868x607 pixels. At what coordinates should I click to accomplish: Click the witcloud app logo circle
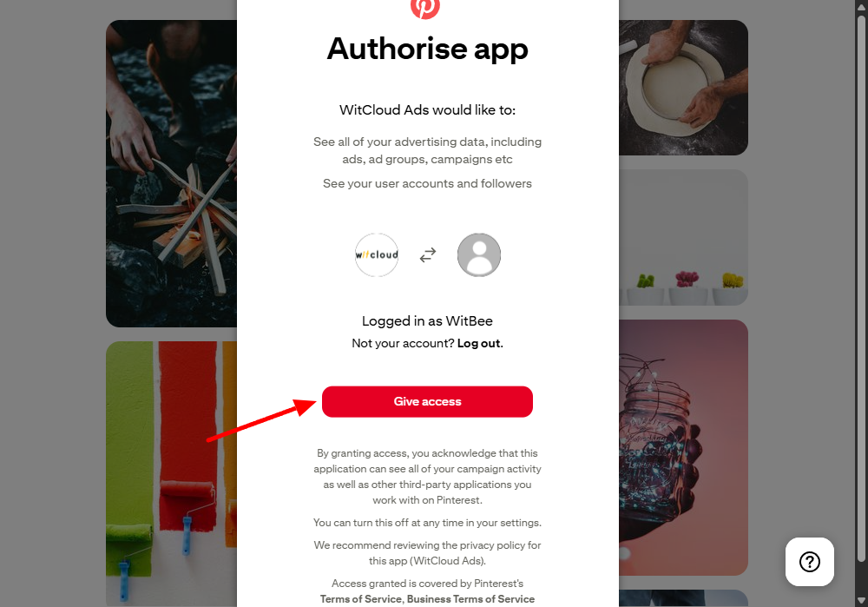(x=377, y=254)
